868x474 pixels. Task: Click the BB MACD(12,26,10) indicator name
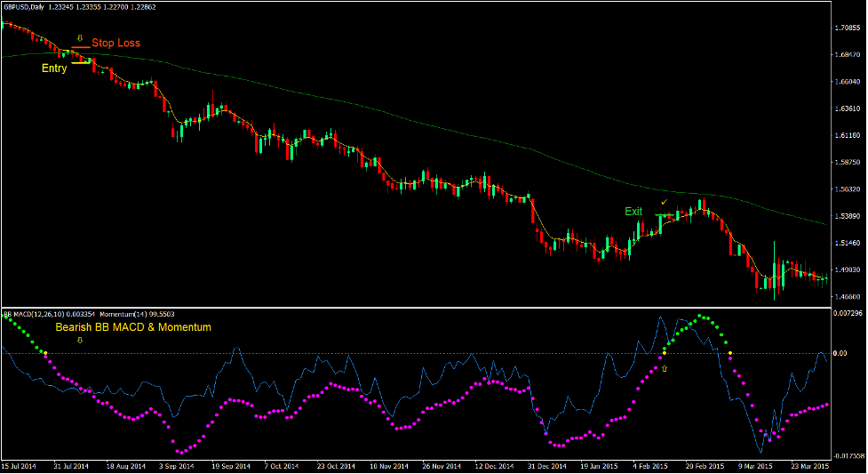36,314
